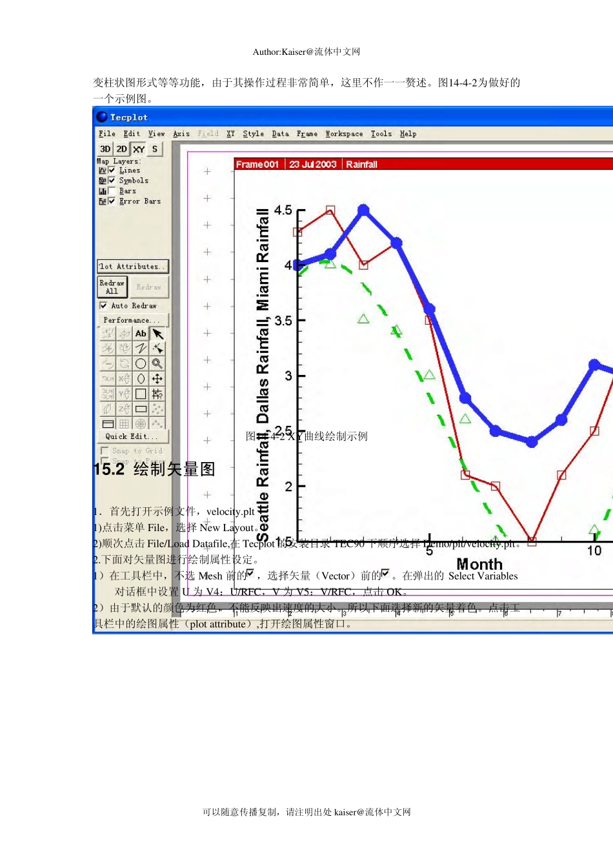Click the Bars layer icon
The width and height of the screenshot is (613, 868).
[x=102, y=191]
